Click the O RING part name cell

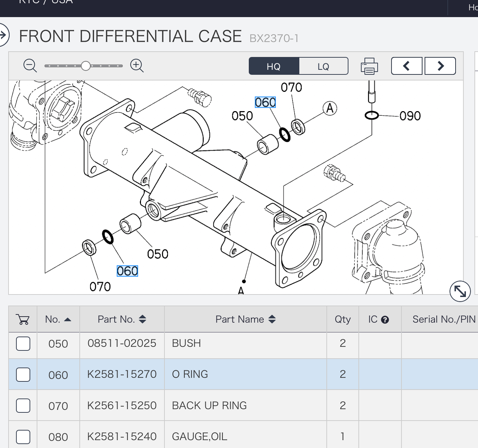(246, 374)
